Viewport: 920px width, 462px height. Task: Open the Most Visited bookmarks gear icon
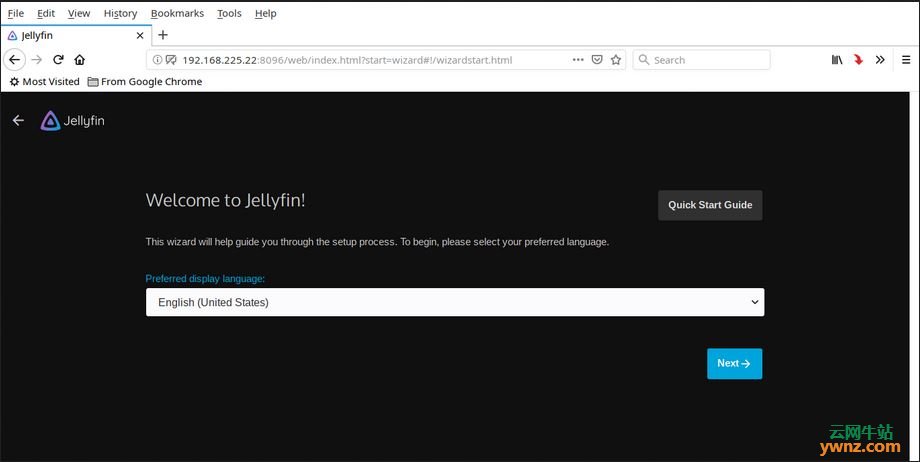(x=15, y=82)
